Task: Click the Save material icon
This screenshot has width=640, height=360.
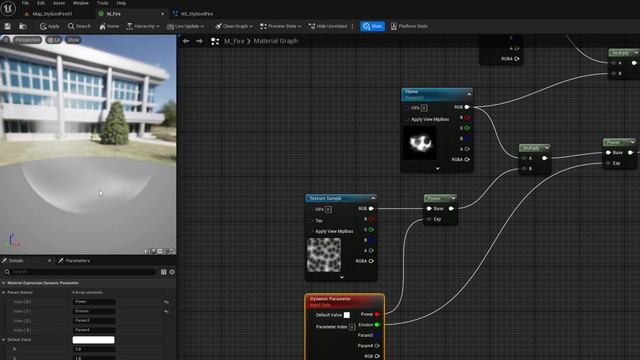Action: click(7, 26)
